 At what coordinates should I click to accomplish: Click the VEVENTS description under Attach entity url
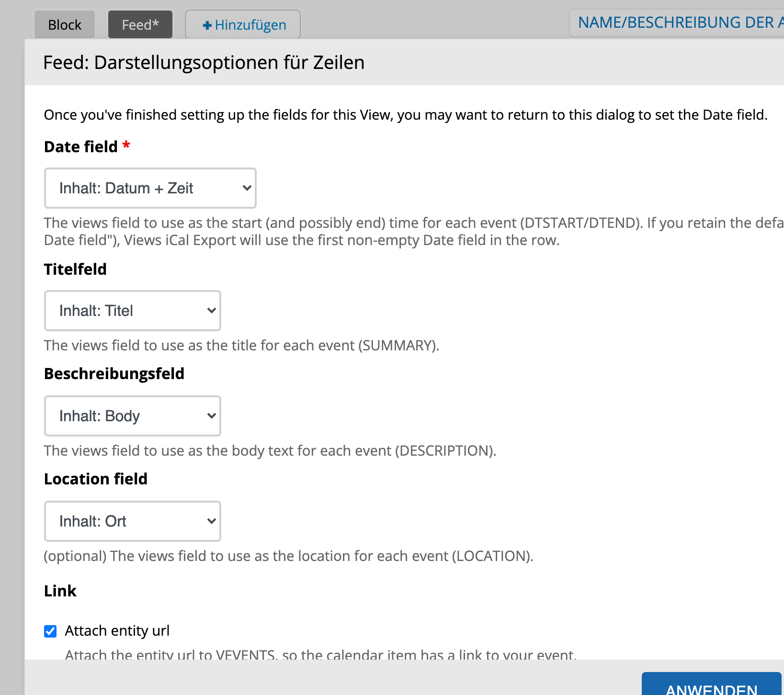tap(321, 654)
